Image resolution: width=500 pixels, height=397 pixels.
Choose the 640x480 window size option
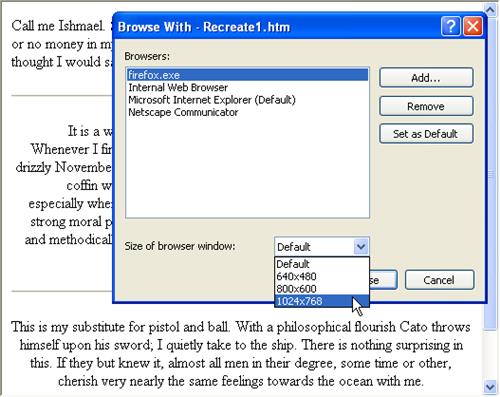(x=322, y=276)
